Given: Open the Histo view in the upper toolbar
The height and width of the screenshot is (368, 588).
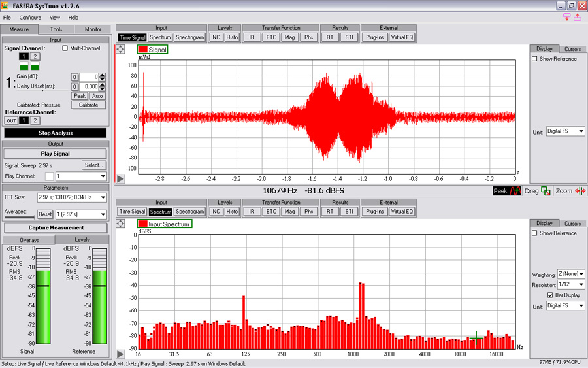Looking at the screenshot, I should 232,37.
